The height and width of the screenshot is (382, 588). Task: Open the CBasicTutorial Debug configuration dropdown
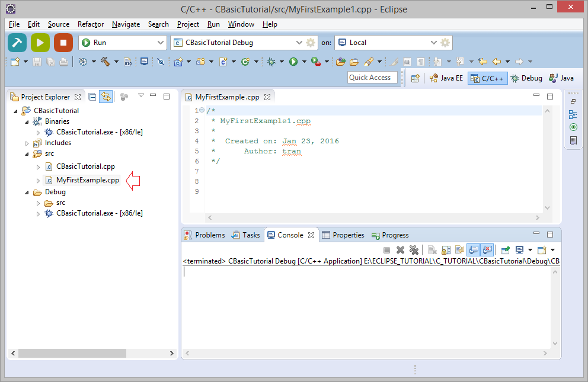(299, 43)
